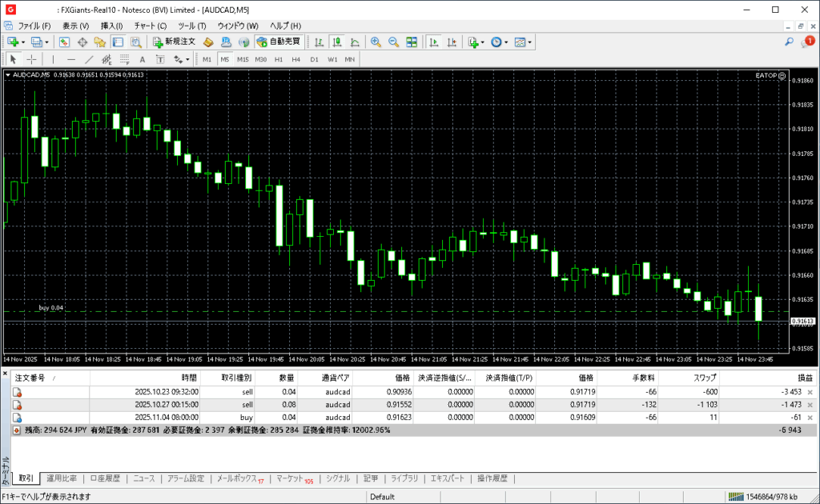Expand the new chart dropdown arrow
Image resolution: width=820 pixels, height=504 pixels.
click(23, 42)
